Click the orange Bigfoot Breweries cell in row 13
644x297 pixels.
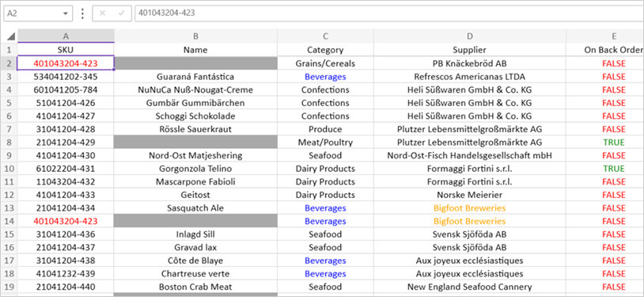click(x=469, y=208)
